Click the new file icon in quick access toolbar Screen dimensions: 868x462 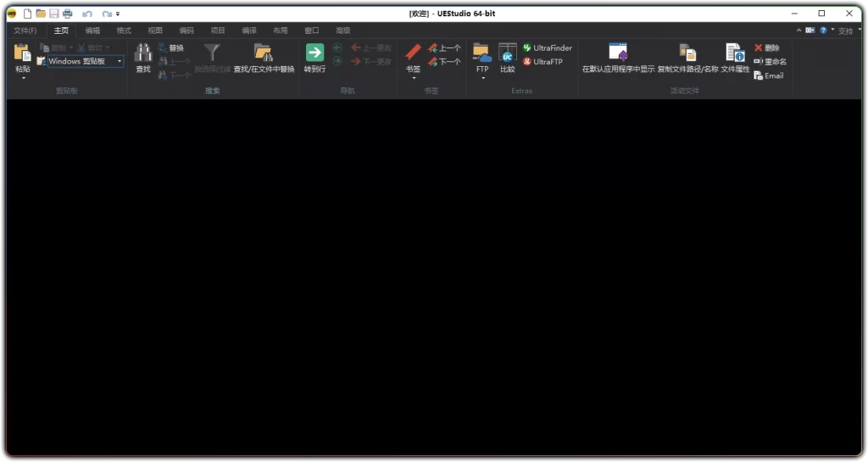[27, 14]
